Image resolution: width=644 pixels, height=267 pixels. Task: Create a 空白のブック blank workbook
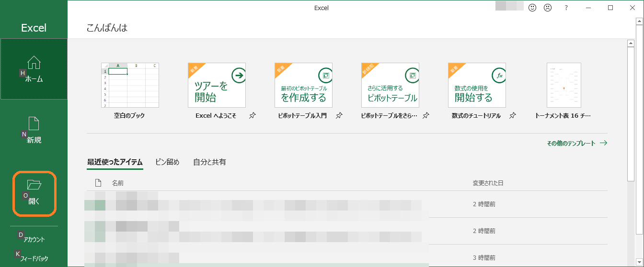click(129, 85)
